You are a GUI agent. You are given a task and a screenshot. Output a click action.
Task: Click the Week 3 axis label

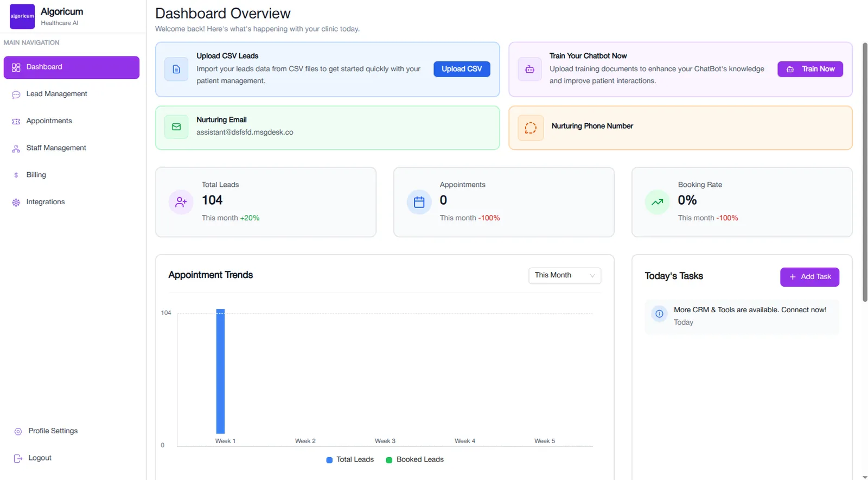385,441
